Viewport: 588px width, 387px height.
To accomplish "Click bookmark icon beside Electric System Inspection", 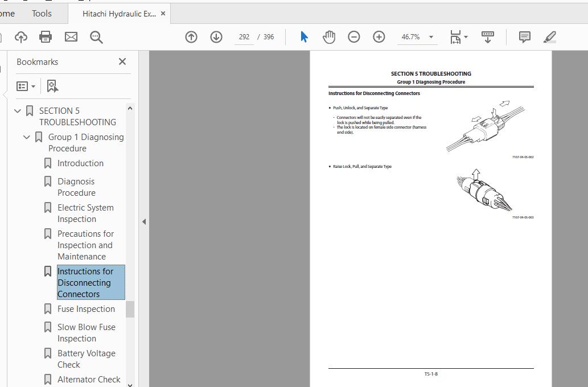I will point(48,207).
